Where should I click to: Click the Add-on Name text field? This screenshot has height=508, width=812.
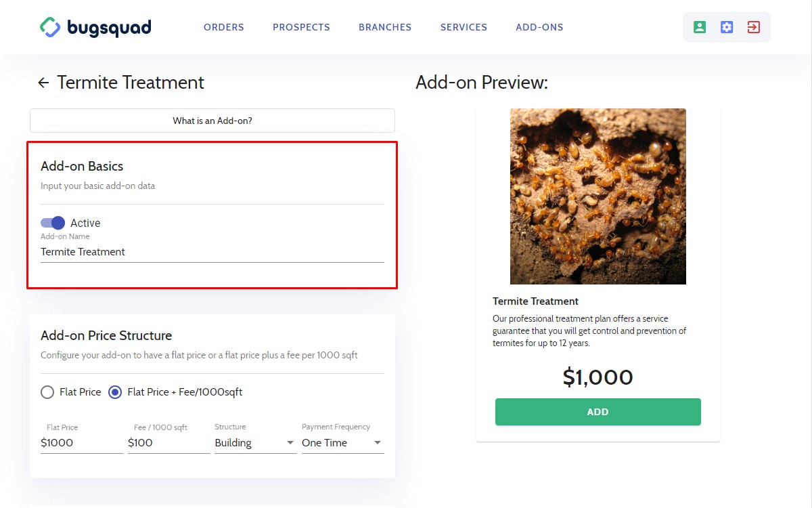click(x=212, y=252)
